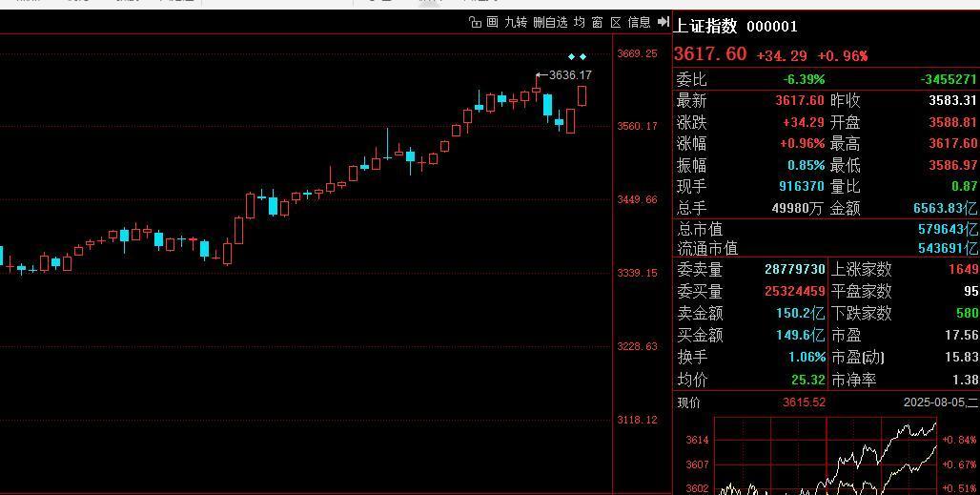
Task: Open the 窗 window option
Action: [x=598, y=23]
